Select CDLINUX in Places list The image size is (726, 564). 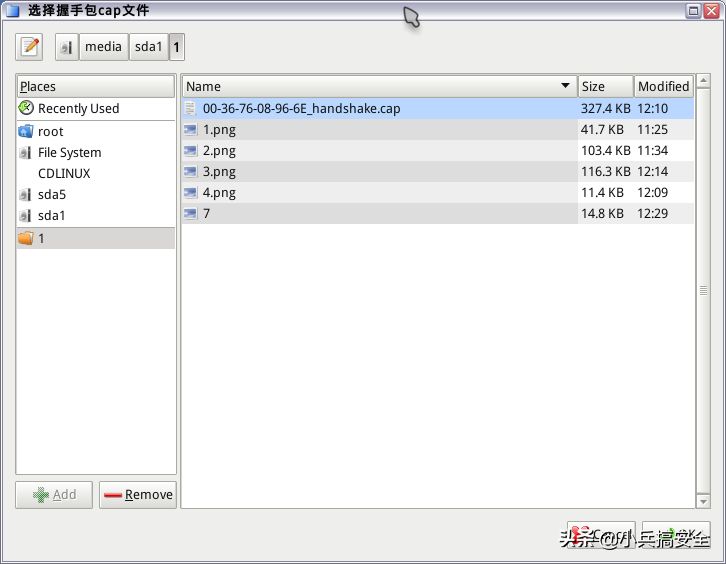[x=96, y=173]
